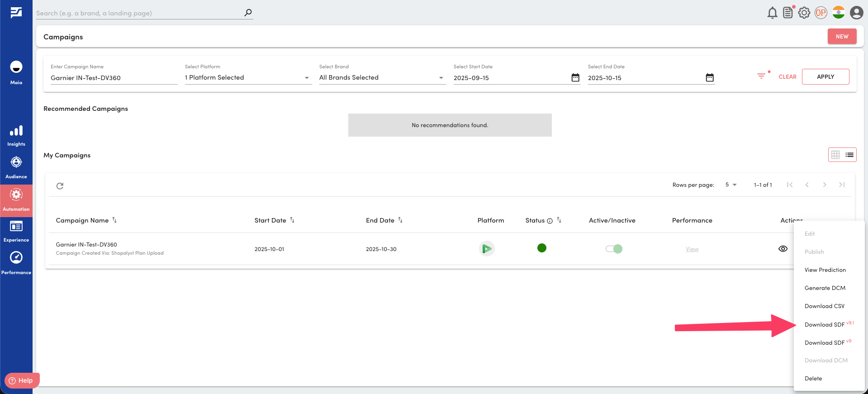The width and height of the screenshot is (868, 394).
Task: Click the Garnier IN-Test-DV360 campaign name
Action: 86,245
